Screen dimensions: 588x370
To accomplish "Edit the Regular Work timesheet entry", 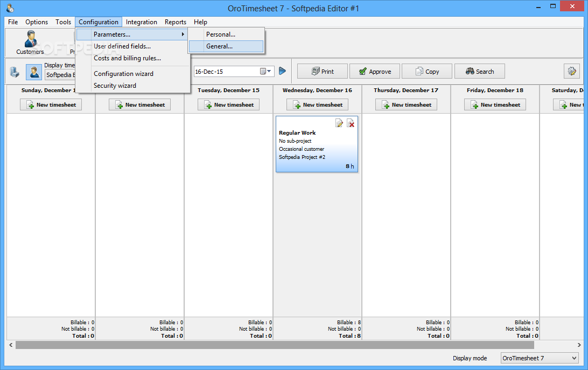I will click(x=339, y=123).
